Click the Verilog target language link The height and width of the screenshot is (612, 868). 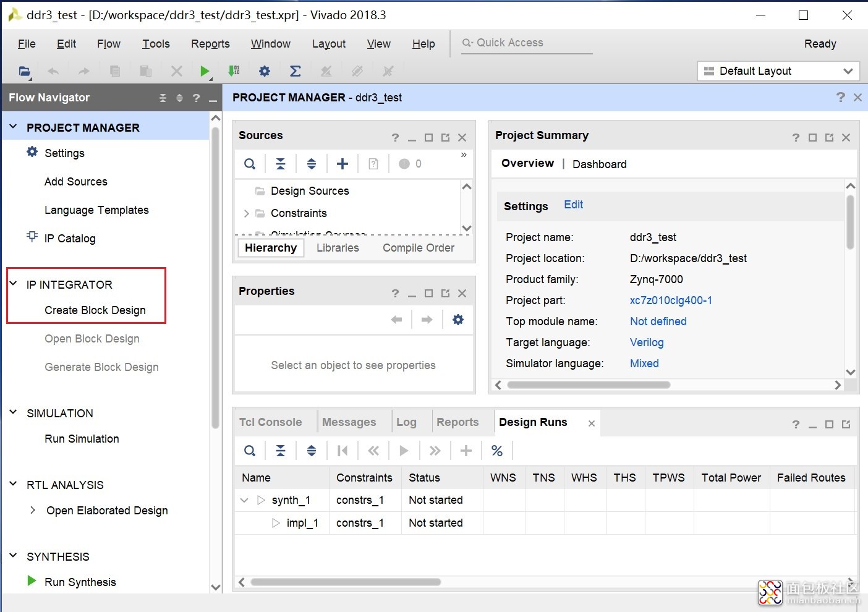(647, 342)
